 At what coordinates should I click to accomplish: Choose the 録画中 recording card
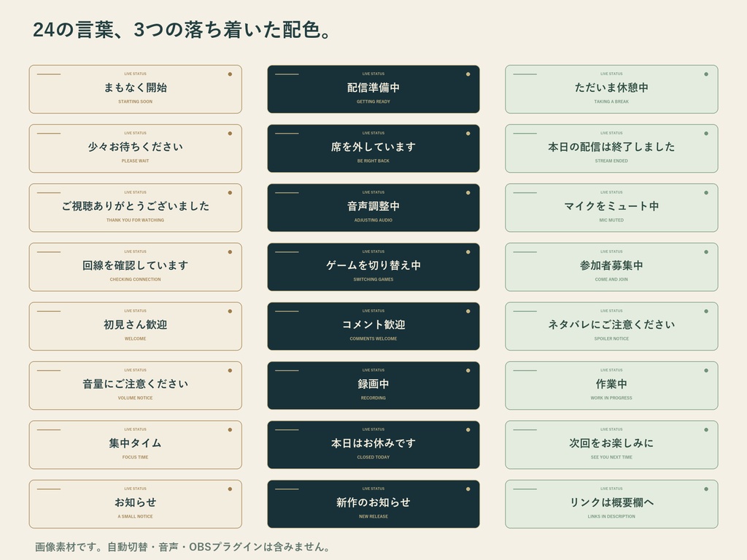tap(373, 385)
